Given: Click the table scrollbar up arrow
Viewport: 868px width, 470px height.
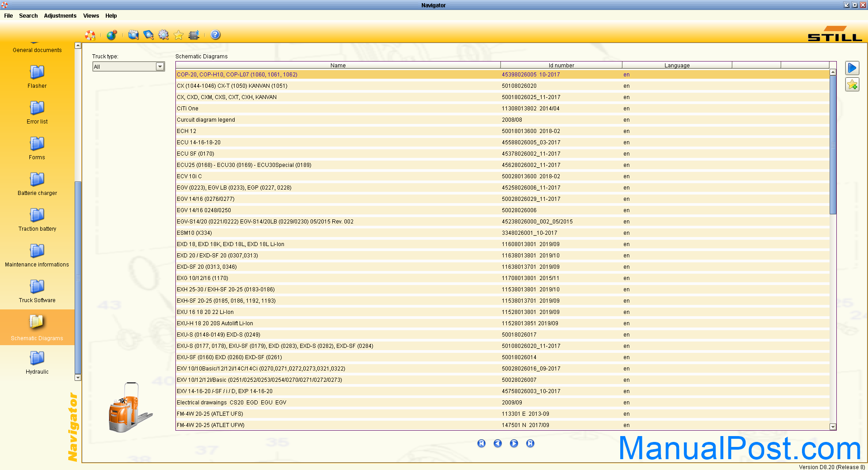Looking at the screenshot, I should tap(833, 72).
